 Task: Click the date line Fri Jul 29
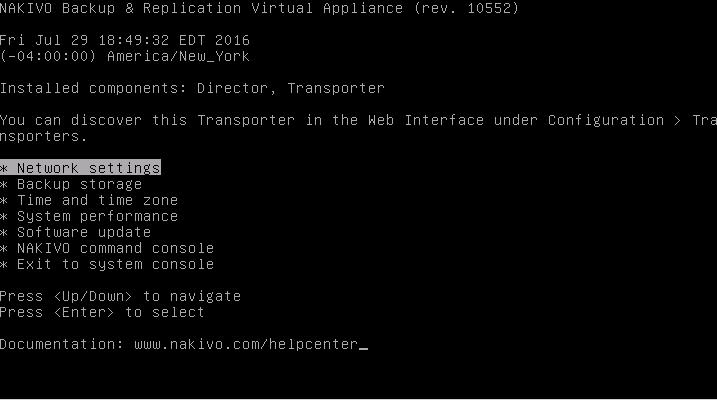(125, 40)
